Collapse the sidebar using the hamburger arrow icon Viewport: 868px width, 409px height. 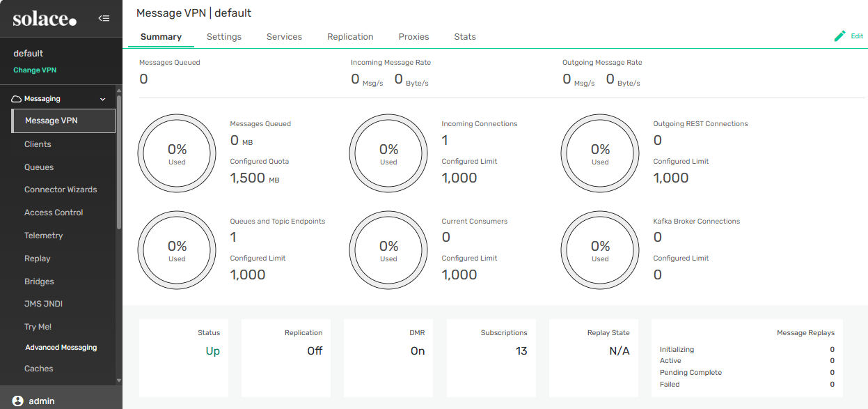point(104,18)
